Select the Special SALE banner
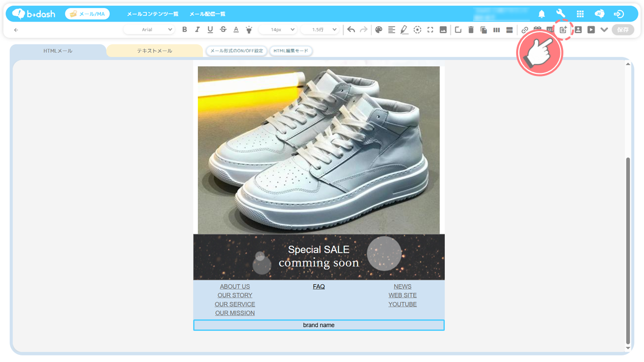644x362 pixels. pos(319,257)
